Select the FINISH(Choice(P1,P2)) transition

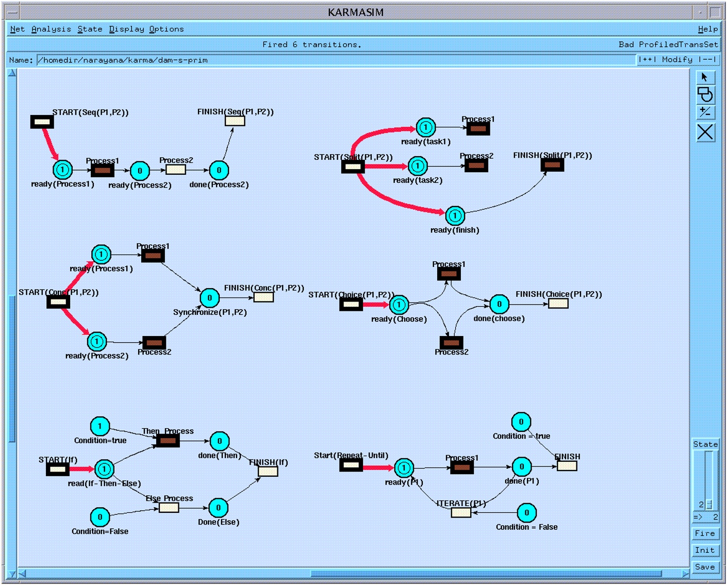point(558,304)
